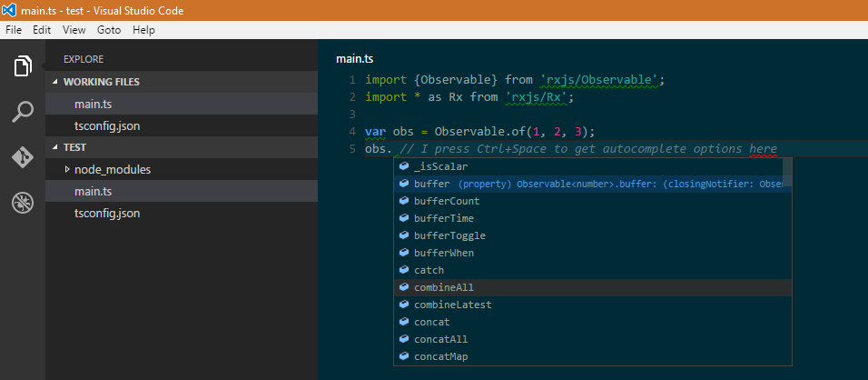Click the cube icon beside bufferTime

point(404,218)
